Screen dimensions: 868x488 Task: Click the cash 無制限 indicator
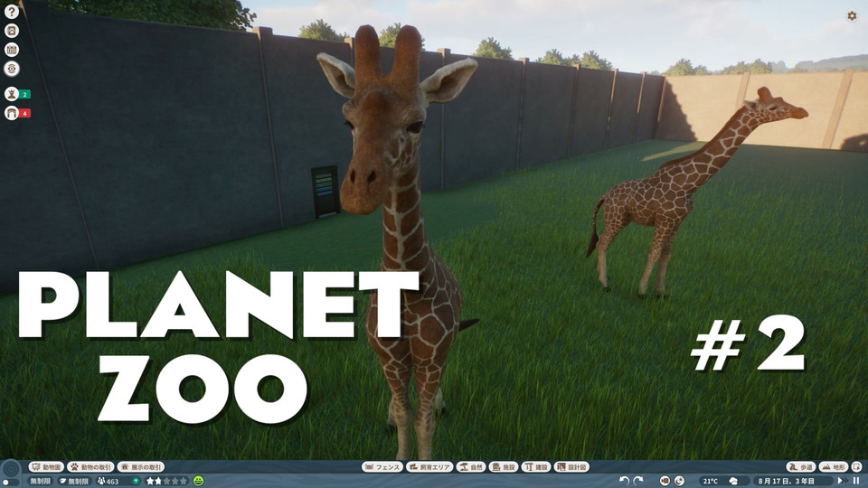41,482
